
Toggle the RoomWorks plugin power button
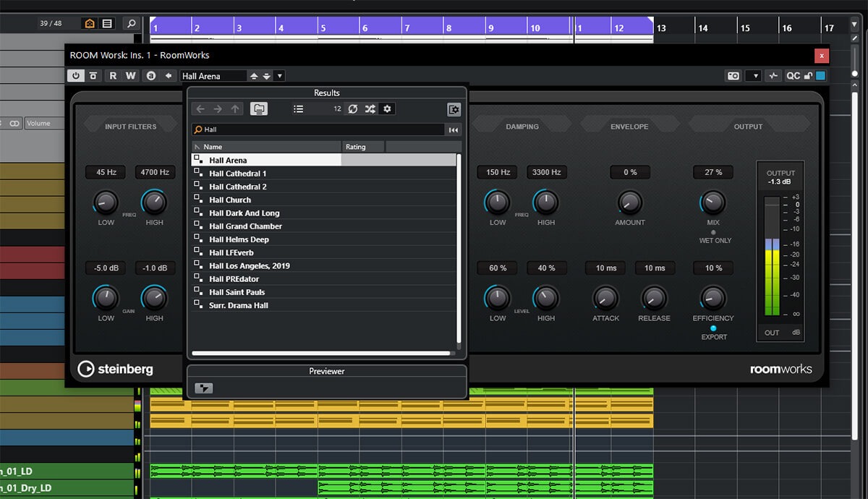tap(76, 76)
